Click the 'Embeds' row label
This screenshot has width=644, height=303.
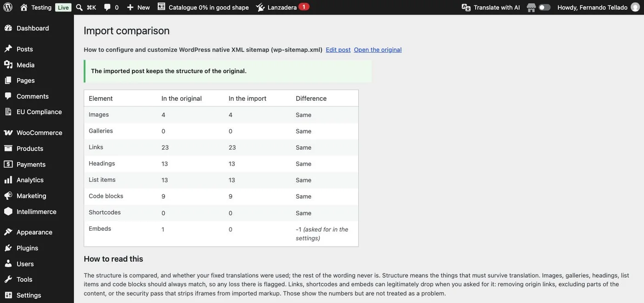coord(100,228)
